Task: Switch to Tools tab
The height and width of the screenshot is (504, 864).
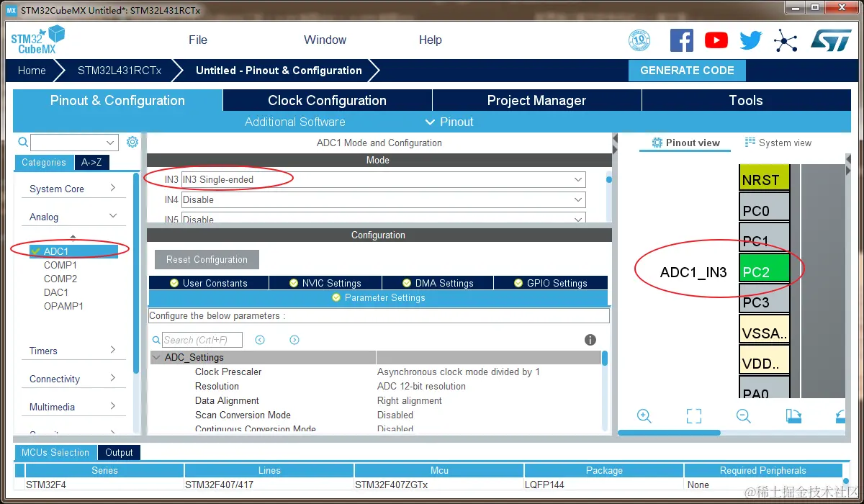Action: click(x=745, y=100)
